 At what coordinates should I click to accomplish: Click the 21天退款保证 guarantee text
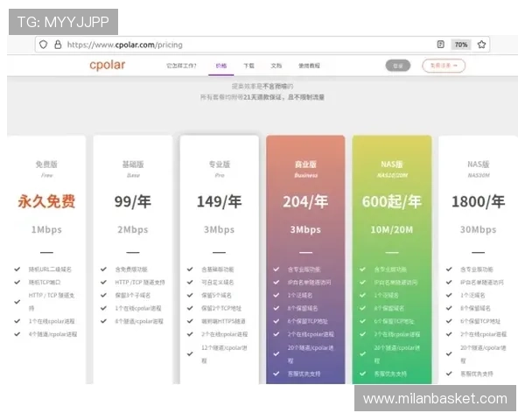tap(262, 97)
